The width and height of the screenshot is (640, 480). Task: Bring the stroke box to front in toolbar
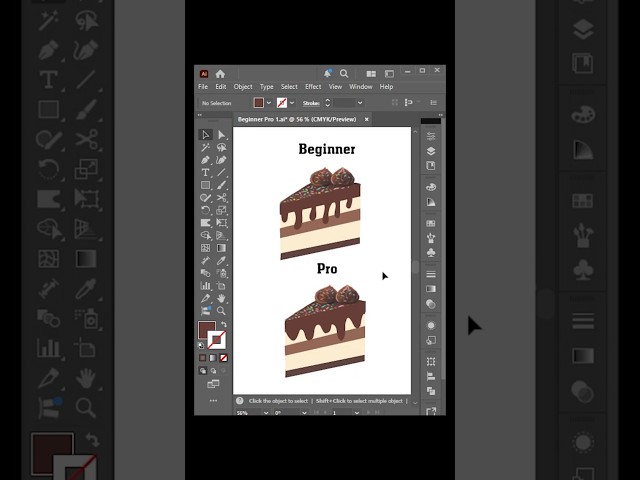216,340
